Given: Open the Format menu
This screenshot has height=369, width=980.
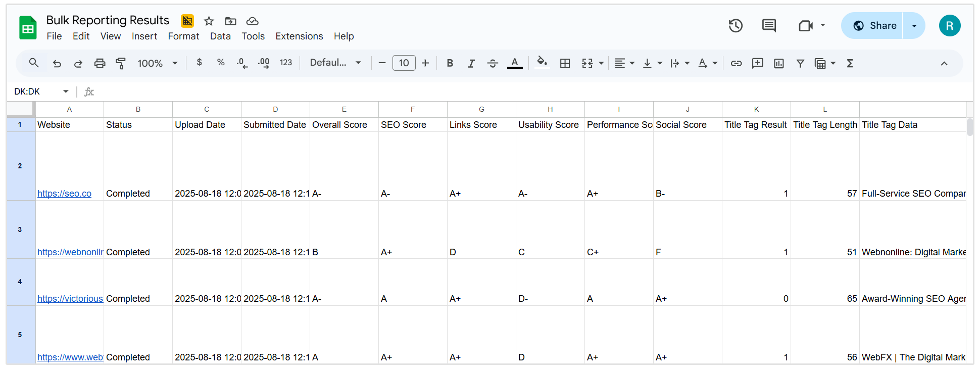Looking at the screenshot, I should point(183,36).
